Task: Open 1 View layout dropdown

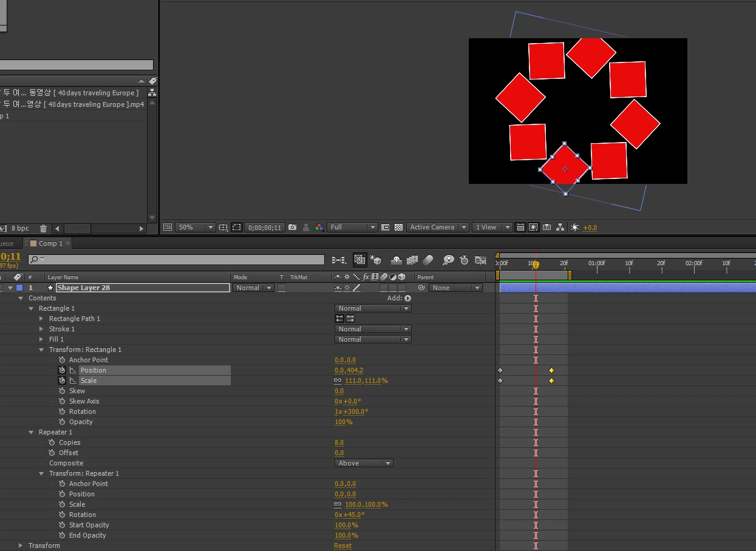Action: 491,228
